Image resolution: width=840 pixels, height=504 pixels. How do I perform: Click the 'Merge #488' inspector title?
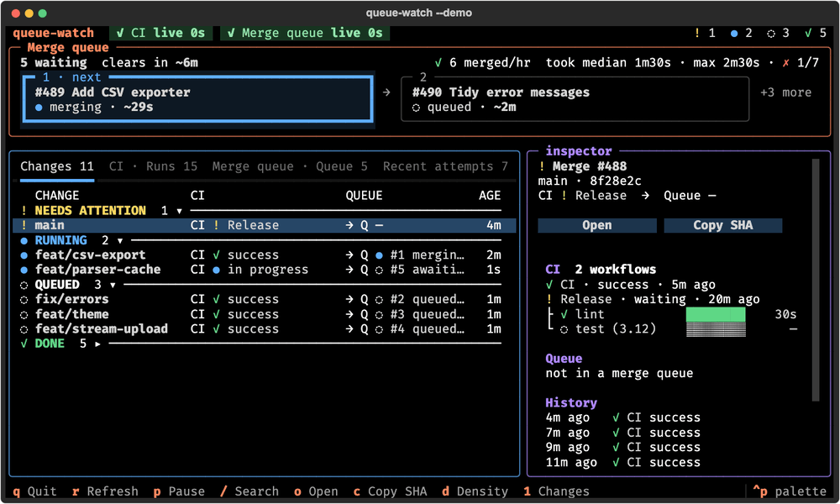click(x=590, y=166)
